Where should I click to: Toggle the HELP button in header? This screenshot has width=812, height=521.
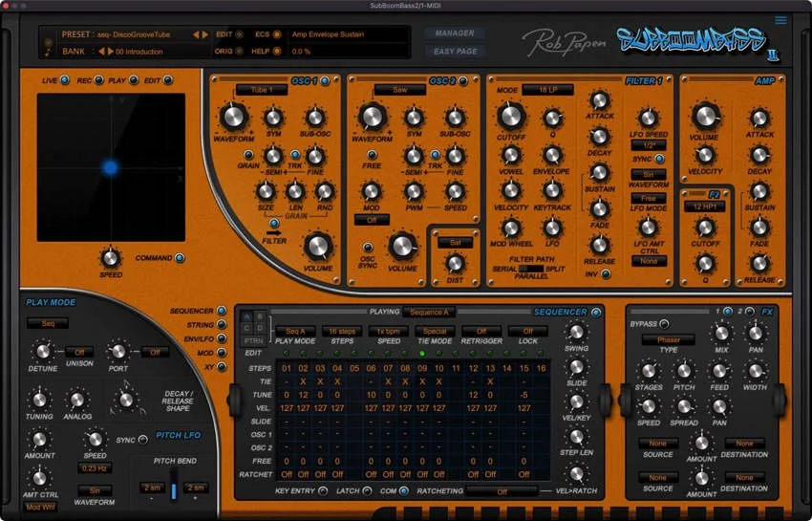277,52
